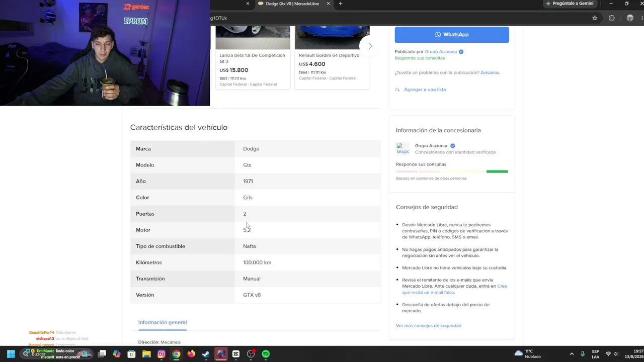The width and height of the screenshot is (644, 362).
Task: Open the Grupo Accionar publisher link
Action: [x=441, y=51]
